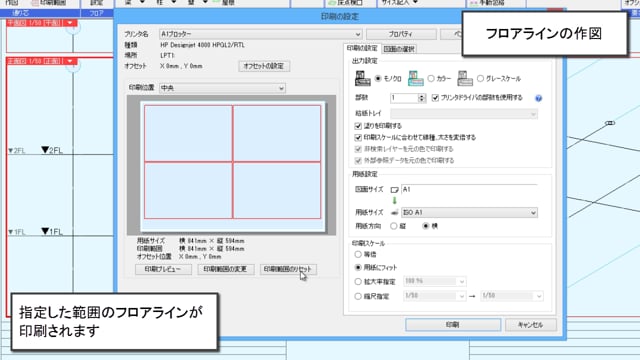Click the 印刷 button
Viewport: 640px width, 360px height.
click(x=453, y=325)
